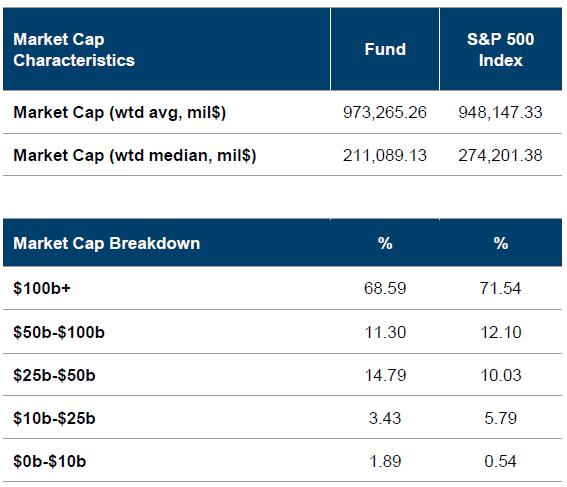Select the S&P 500 Index column header
The image size is (567, 487).
(500, 50)
